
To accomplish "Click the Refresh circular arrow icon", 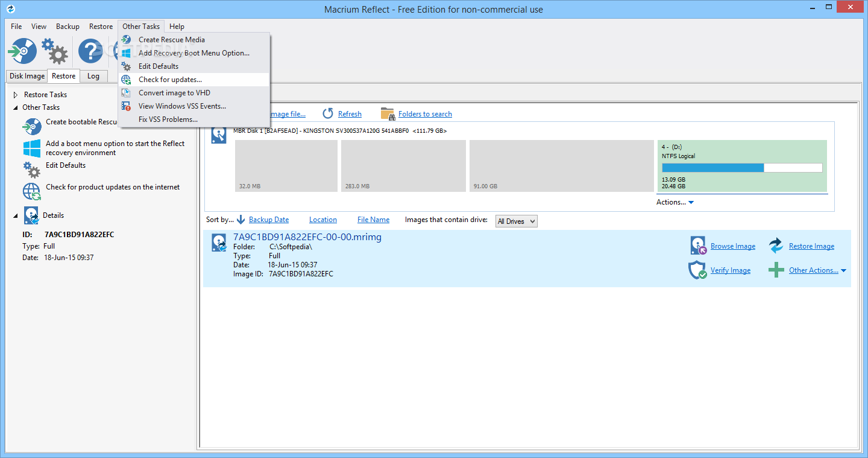I will click(328, 113).
